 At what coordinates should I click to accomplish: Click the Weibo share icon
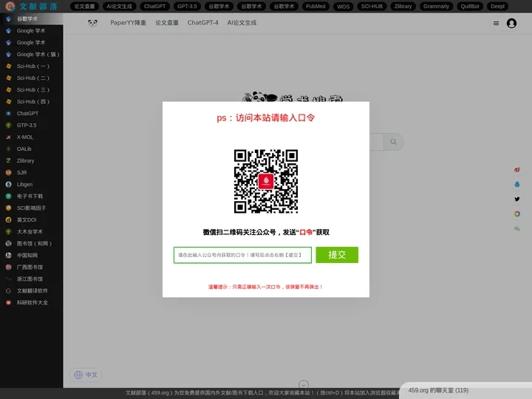pyautogui.click(x=516, y=170)
